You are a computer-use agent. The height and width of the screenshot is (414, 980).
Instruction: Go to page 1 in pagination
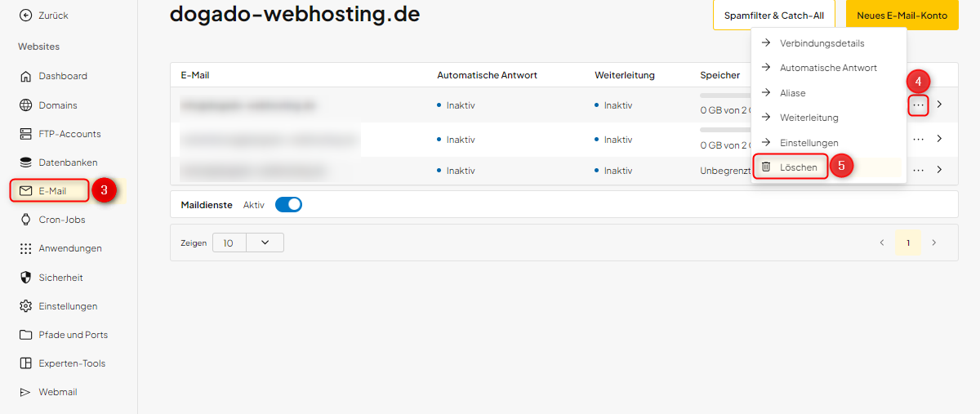click(x=907, y=243)
